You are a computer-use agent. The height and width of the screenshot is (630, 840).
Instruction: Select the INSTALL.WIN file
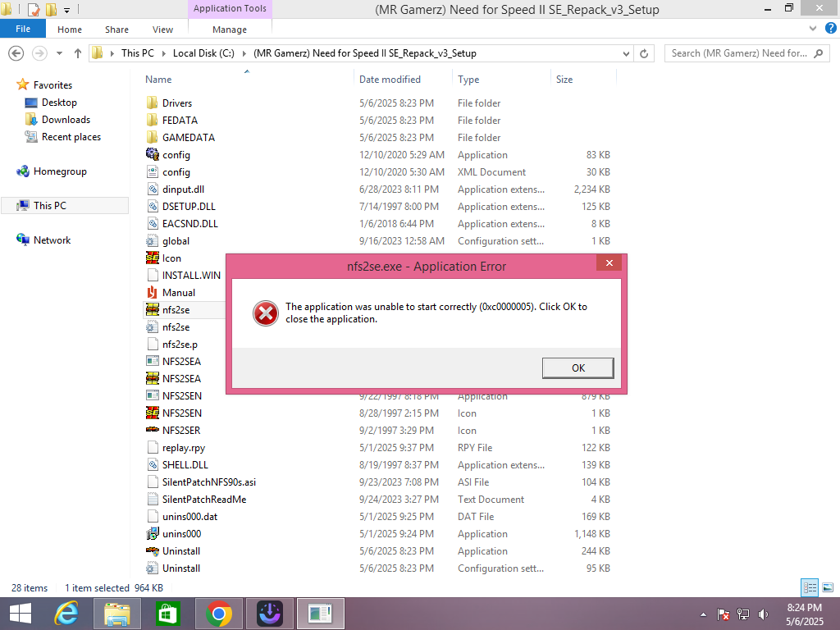click(190, 276)
